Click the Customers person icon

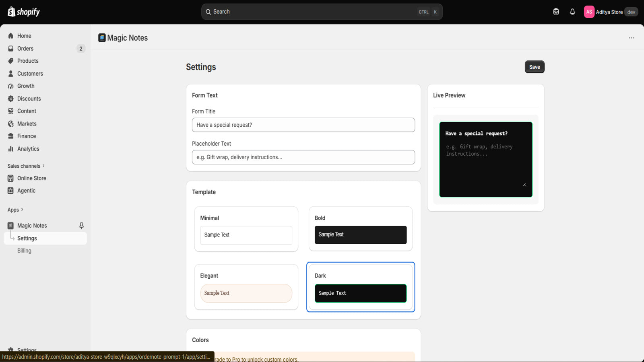[x=11, y=74]
